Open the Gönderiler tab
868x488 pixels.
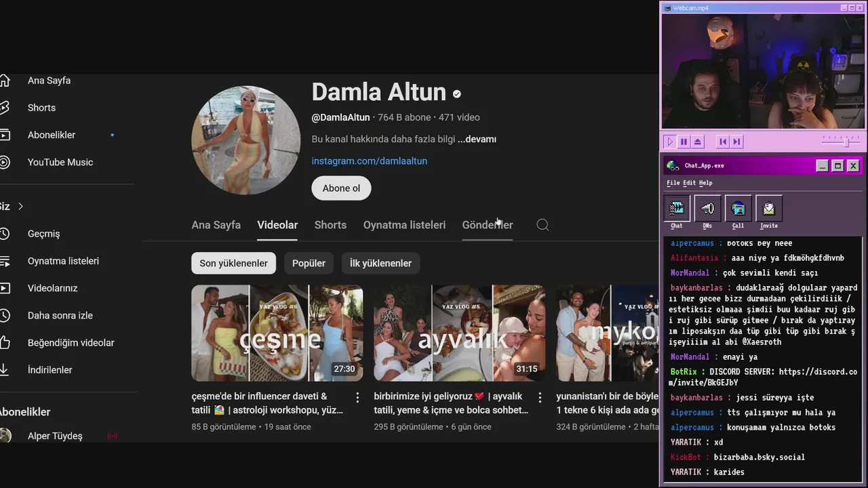point(488,225)
